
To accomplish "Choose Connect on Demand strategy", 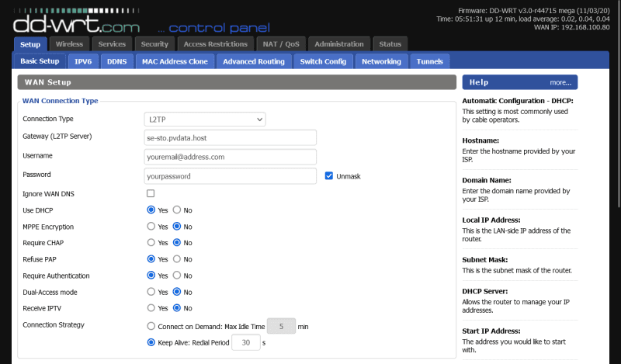I will pos(151,327).
